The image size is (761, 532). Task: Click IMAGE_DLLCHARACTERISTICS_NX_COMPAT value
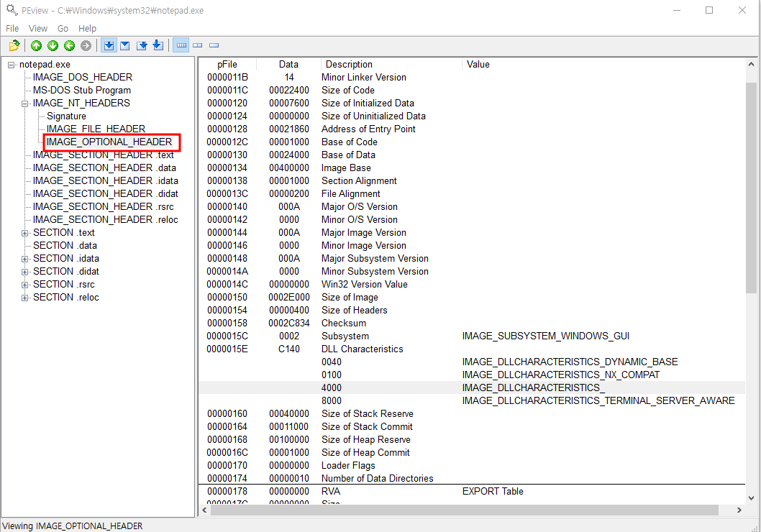[560, 375]
